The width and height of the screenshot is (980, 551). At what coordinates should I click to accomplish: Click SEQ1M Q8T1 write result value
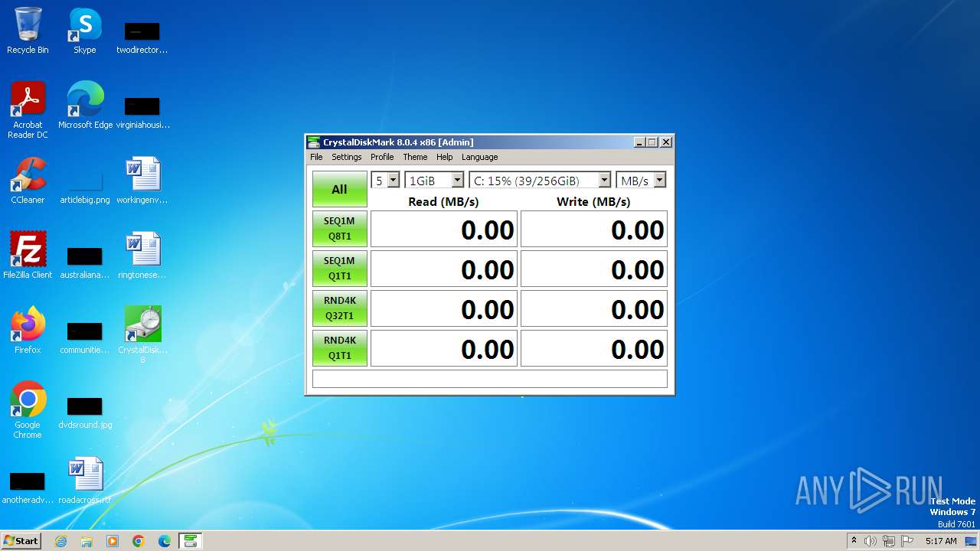594,229
